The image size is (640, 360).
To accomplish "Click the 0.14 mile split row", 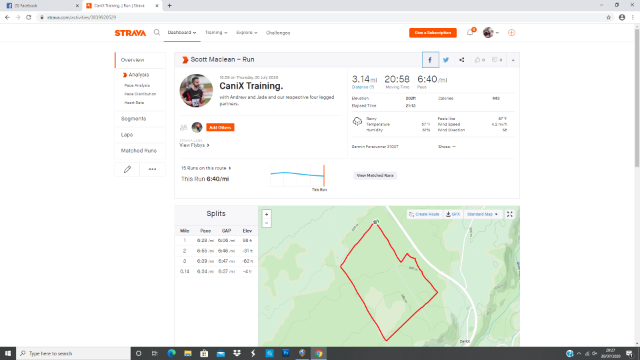I will [216, 271].
